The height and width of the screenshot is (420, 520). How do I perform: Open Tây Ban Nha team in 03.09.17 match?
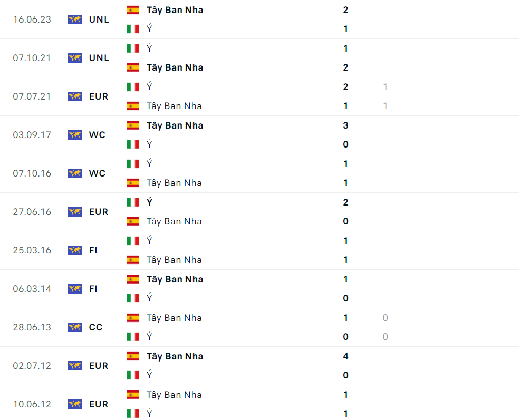coord(175,125)
